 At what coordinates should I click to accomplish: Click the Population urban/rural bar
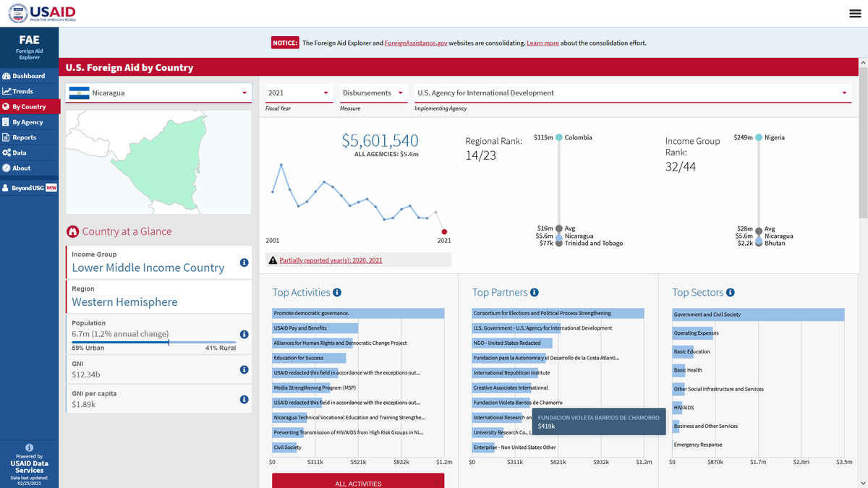153,342
